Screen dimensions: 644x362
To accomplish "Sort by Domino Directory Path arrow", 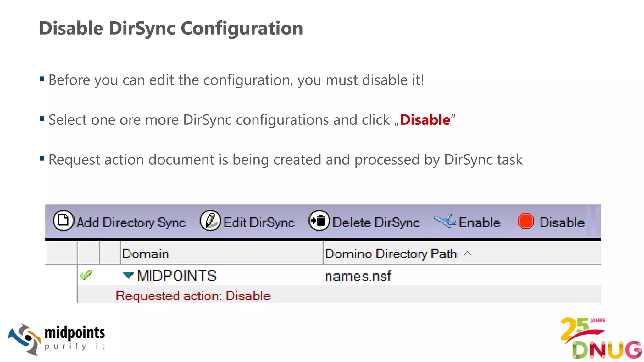I will click(468, 253).
